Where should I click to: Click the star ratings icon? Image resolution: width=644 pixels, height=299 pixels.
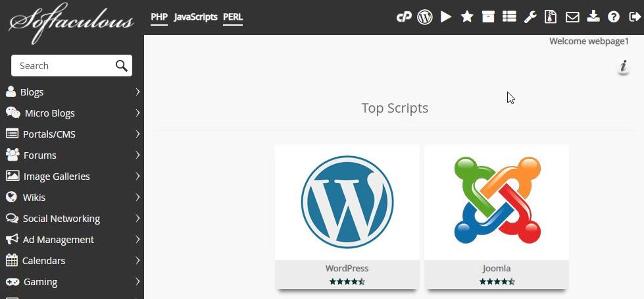[x=467, y=17]
